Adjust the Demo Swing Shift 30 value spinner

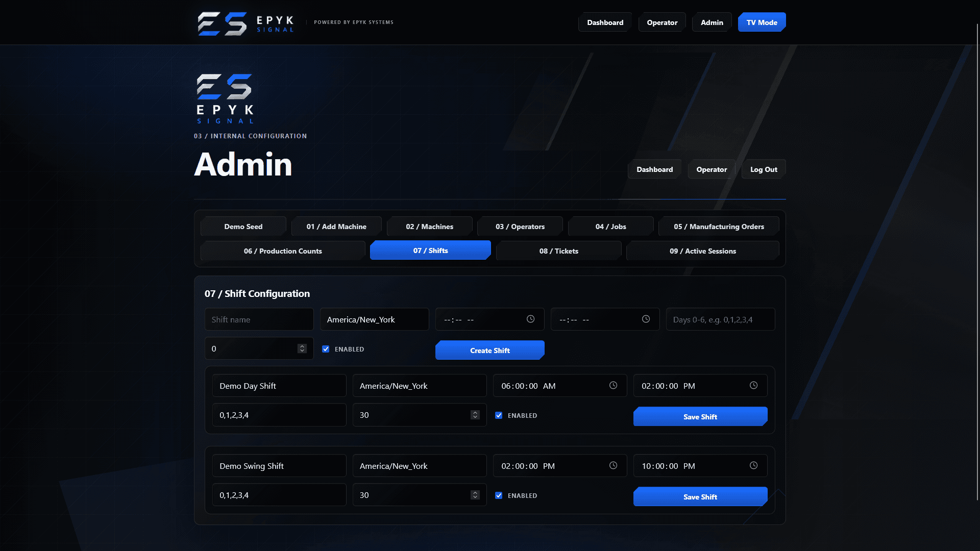pos(475,495)
